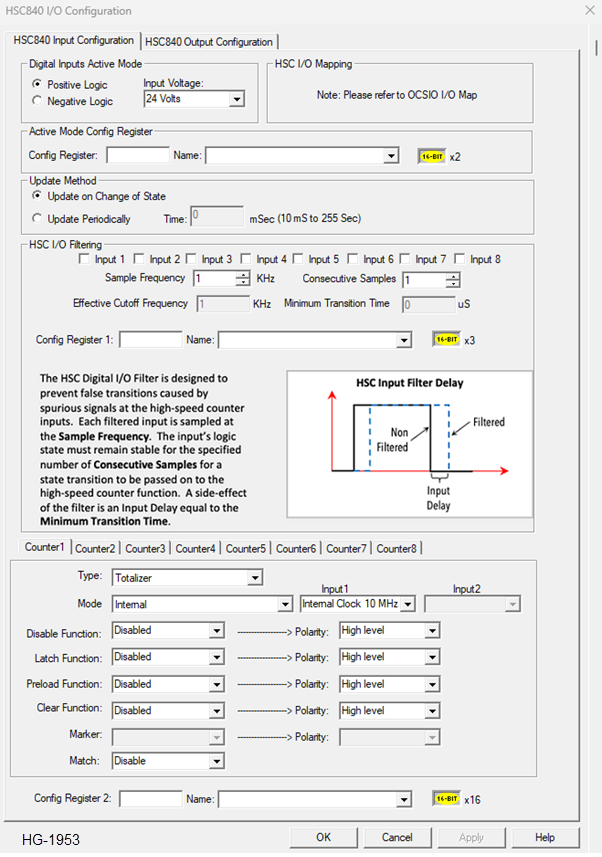The width and height of the screenshot is (602, 857).
Task: Open the Disable Function dropdown
Action: pyautogui.click(x=217, y=631)
